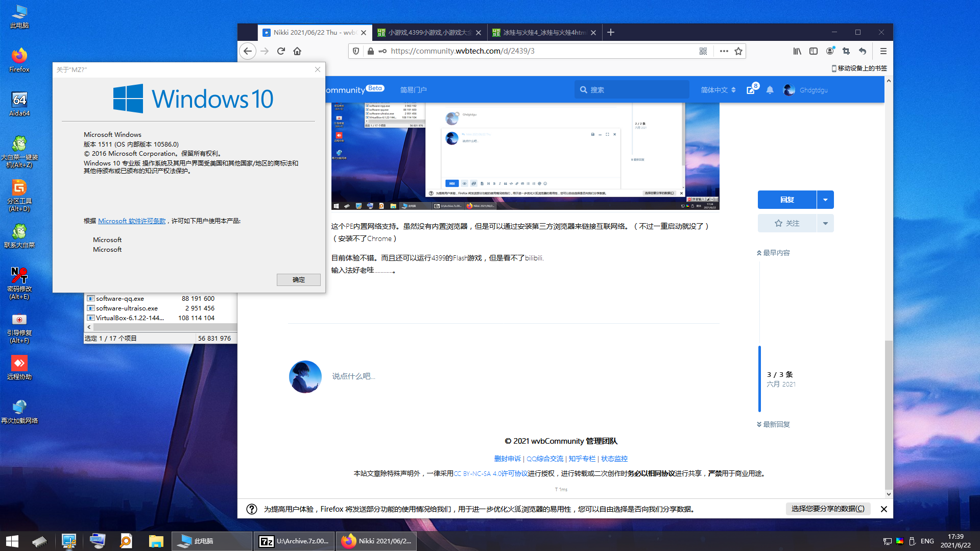Show QR code icon in address bar
Viewport: 980px width, 551px height.
click(x=703, y=51)
